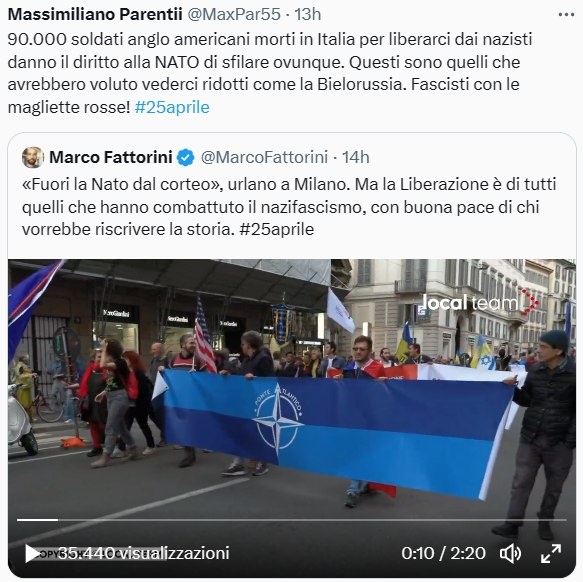Image resolution: width=583 pixels, height=582 pixels.
Task: Open the 13h post timestamp
Action: point(308,15)
